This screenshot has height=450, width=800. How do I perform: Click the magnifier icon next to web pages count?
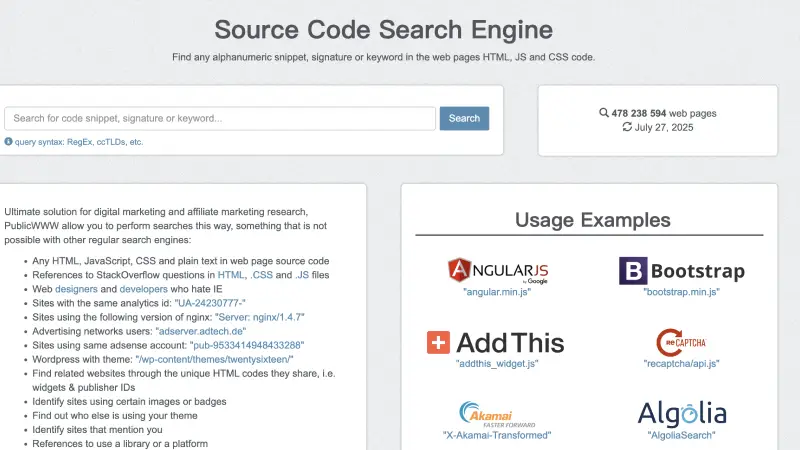(x=604, y=113)
